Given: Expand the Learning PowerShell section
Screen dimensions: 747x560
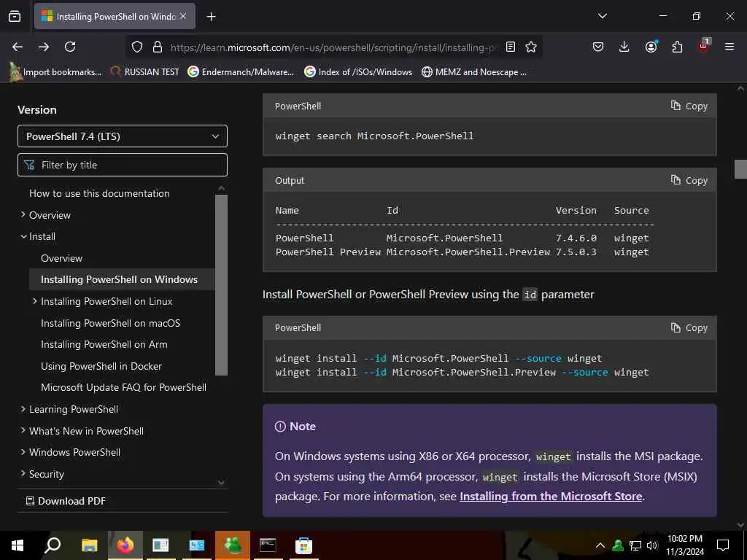Looking at the screenshot, I should point(23,408).
